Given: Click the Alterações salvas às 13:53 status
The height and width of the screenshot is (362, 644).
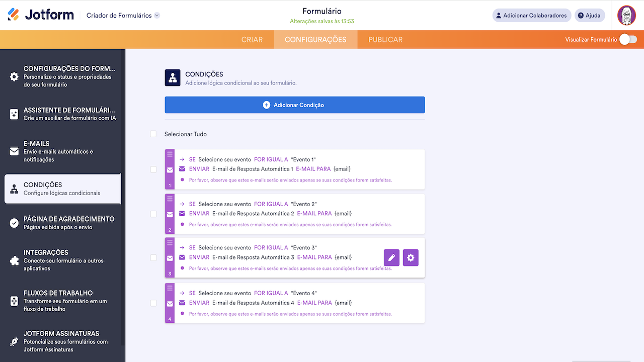Looking at the screenshot, I should tap(322, 21).
